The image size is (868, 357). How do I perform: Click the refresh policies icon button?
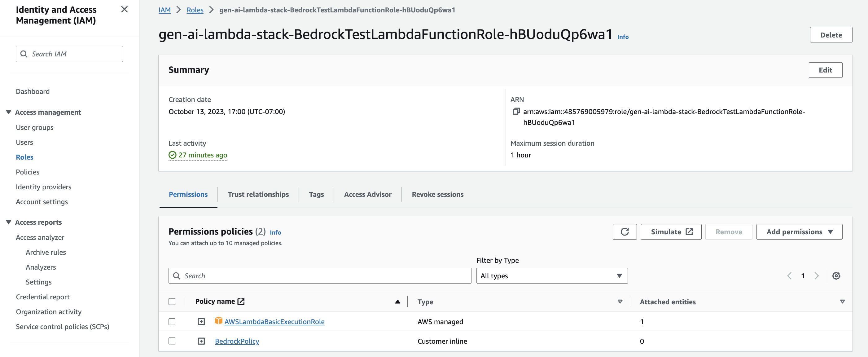pos(625,232)
